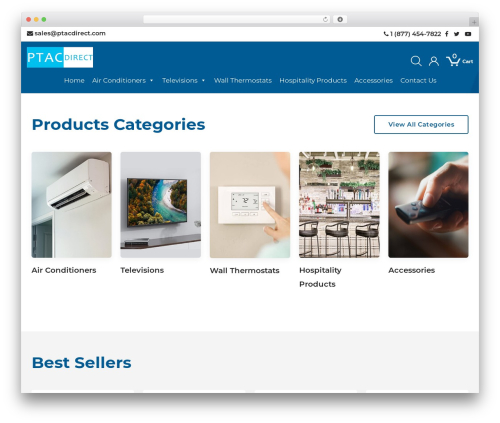This screenshot has height=423, width=500.
Task: Click the browser download indicator icon
Action: [340, 19]
